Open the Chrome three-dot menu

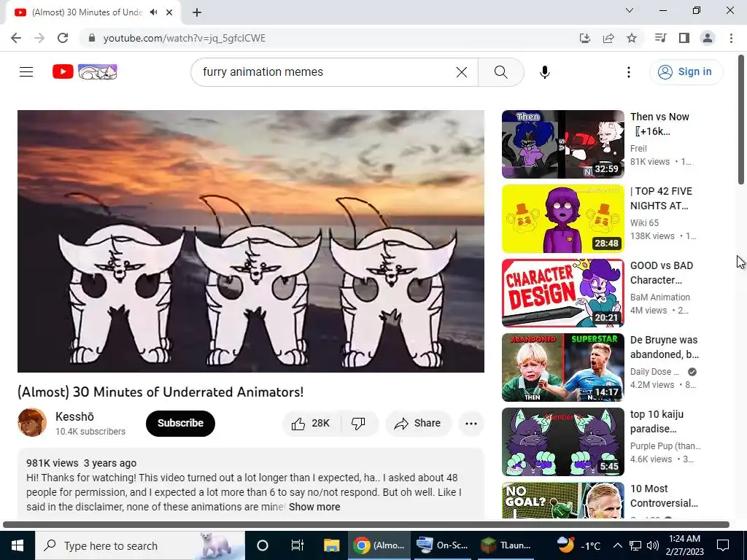731,38
